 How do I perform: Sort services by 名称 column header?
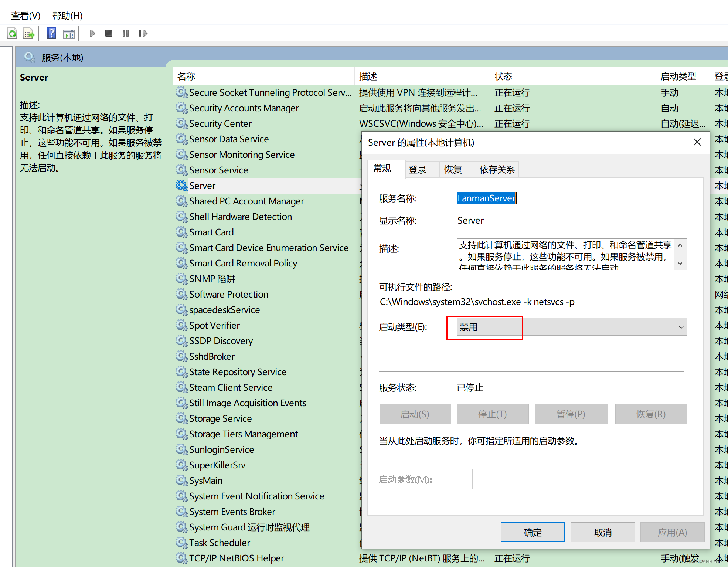186,77
